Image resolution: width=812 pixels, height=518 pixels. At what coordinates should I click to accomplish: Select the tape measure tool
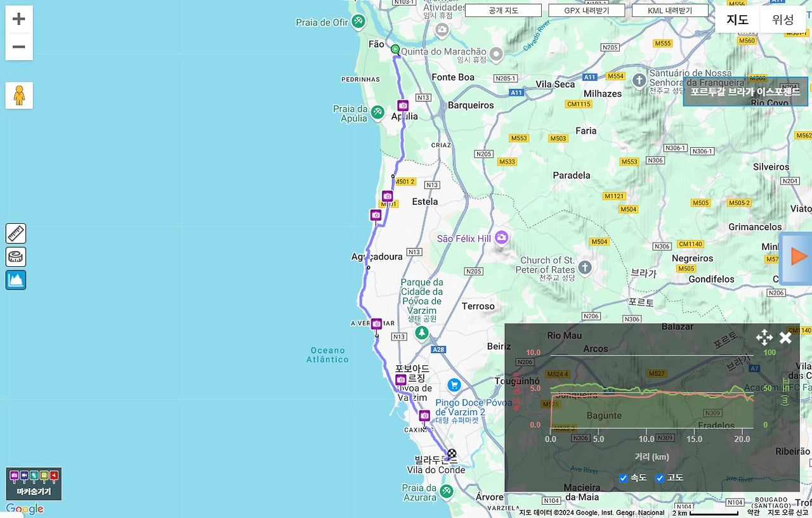click(16, 257)
